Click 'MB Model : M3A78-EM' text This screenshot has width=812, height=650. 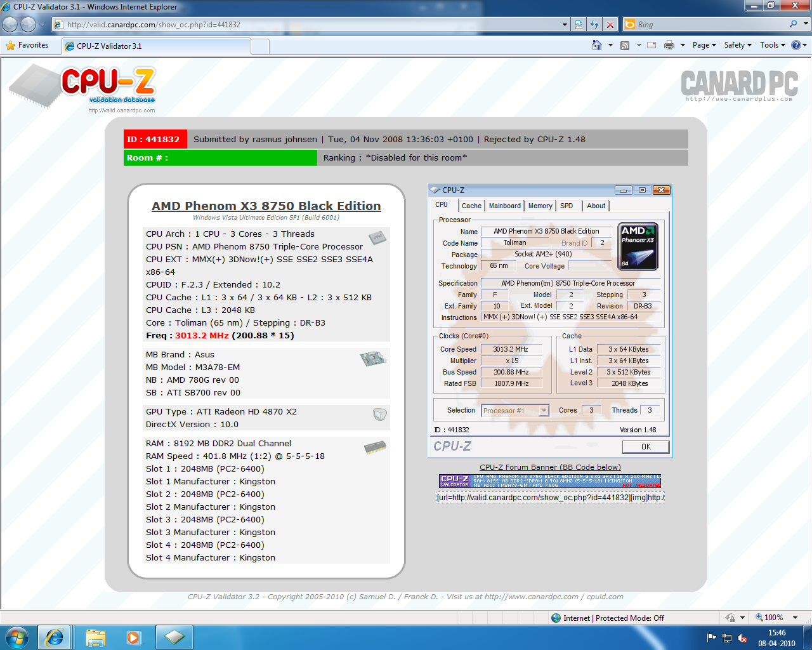[193, 368]
